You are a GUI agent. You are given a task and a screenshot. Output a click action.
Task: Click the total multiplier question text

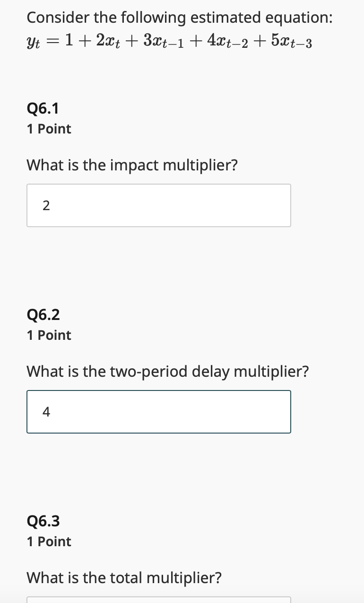124,578
